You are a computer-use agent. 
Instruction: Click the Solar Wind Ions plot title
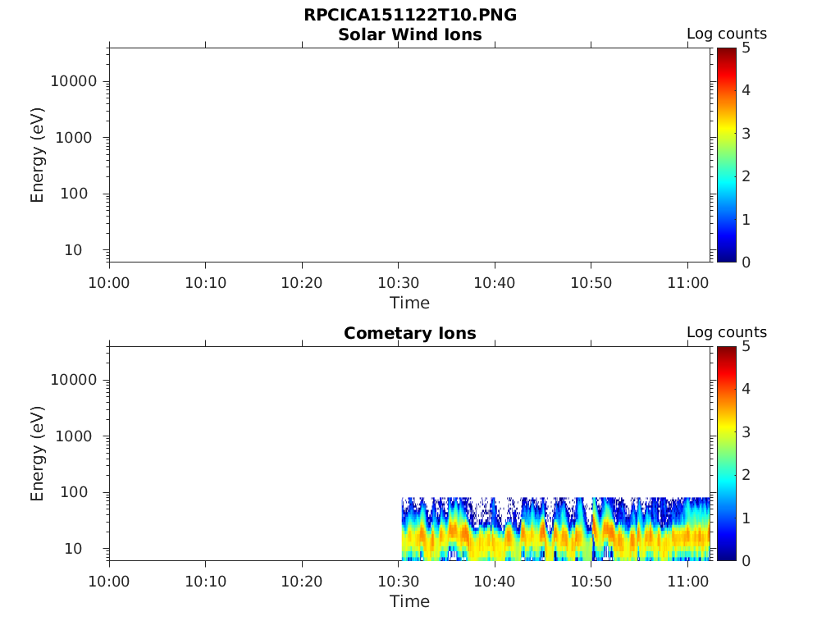(x=410, y=34)
